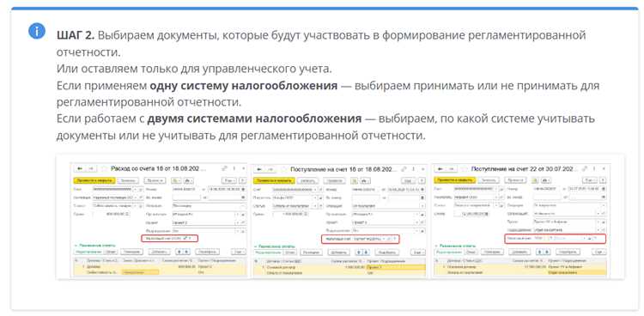Open more-options dots in Поступление на счет 18
Viewport: 644px width, 316px height.
point(413,169)
